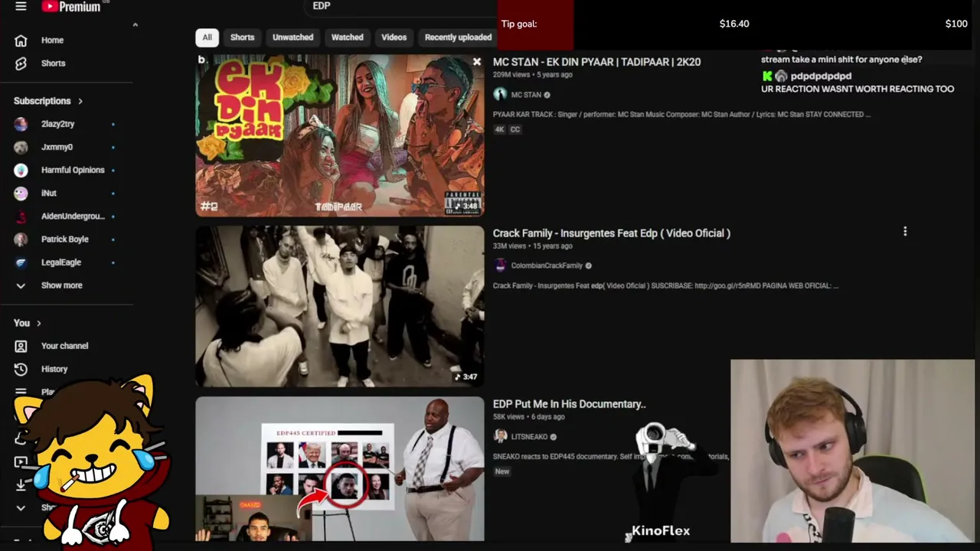Expand the Subscriptions section chevron
980x551 pixels.
coord(80,101)
